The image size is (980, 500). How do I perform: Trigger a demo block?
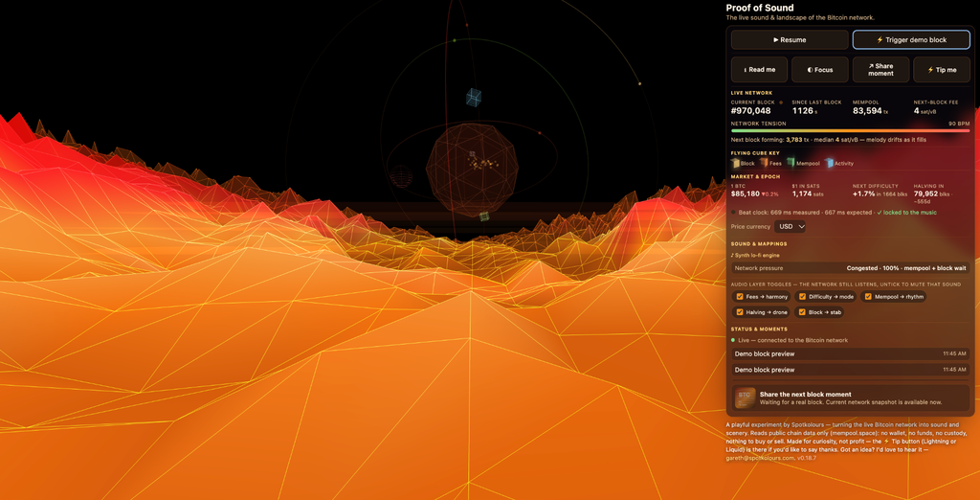pos(911,39)
